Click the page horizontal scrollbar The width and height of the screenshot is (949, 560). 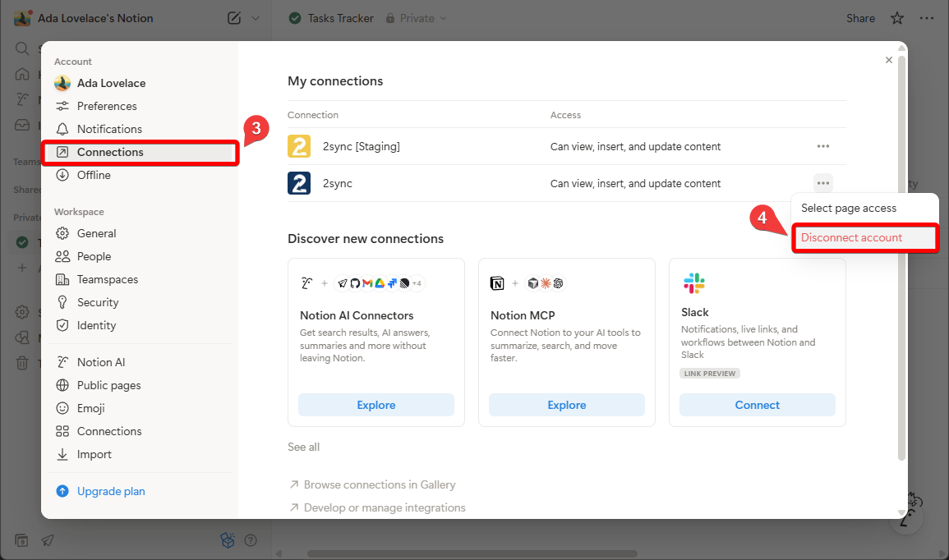click(x=472, y=554)
